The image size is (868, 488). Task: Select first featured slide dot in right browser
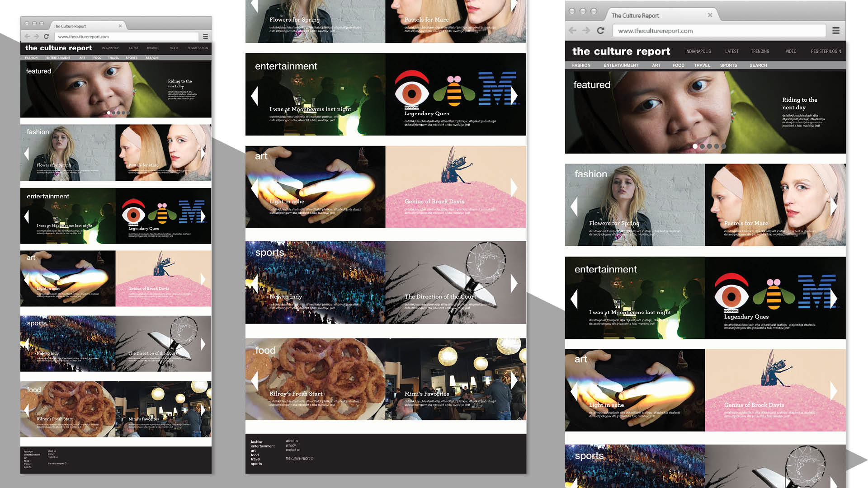(695, 146)
